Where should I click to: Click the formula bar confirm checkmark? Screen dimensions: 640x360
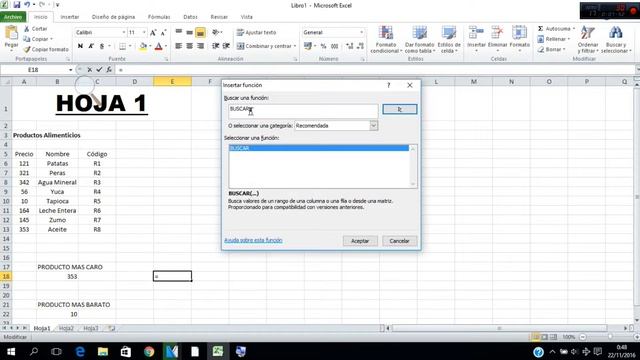99,70
